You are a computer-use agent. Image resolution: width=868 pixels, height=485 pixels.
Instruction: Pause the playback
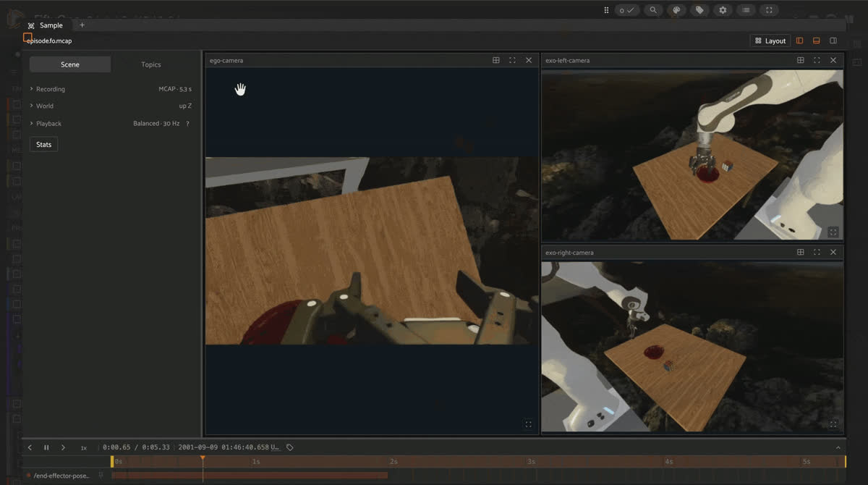46,447
